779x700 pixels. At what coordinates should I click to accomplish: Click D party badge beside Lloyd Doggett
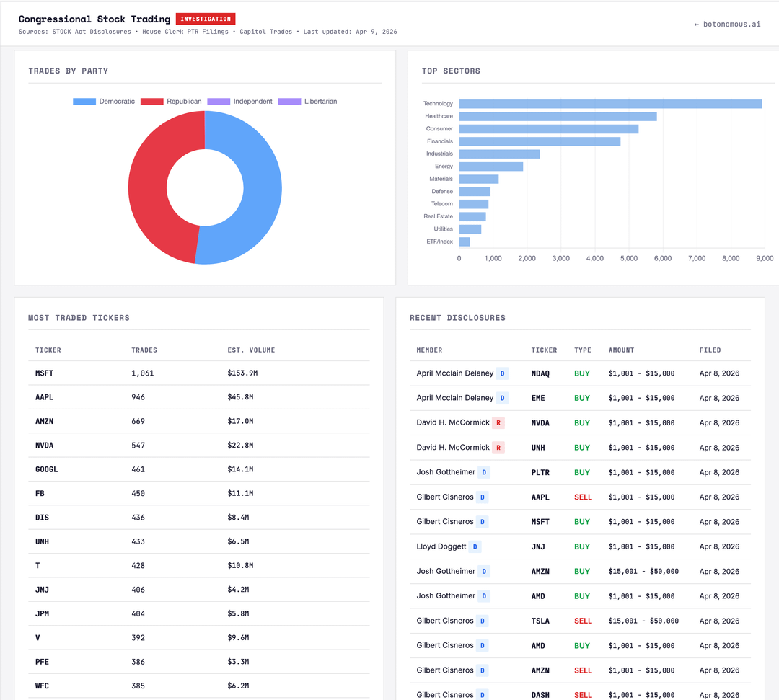coord(475,546)
